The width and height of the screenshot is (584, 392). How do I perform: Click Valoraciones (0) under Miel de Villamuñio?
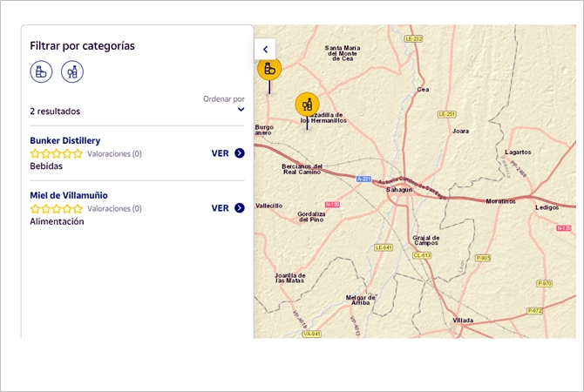[x=115, y=208]
